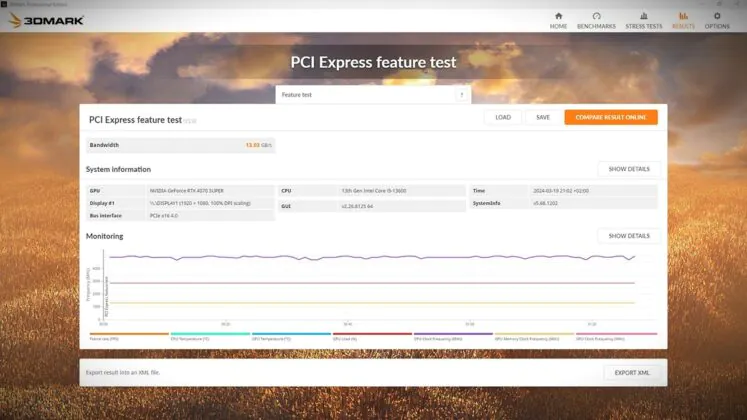747x420 pixels.
Task: Select the Time value 2024-03-19
Action: click(561, 190)
